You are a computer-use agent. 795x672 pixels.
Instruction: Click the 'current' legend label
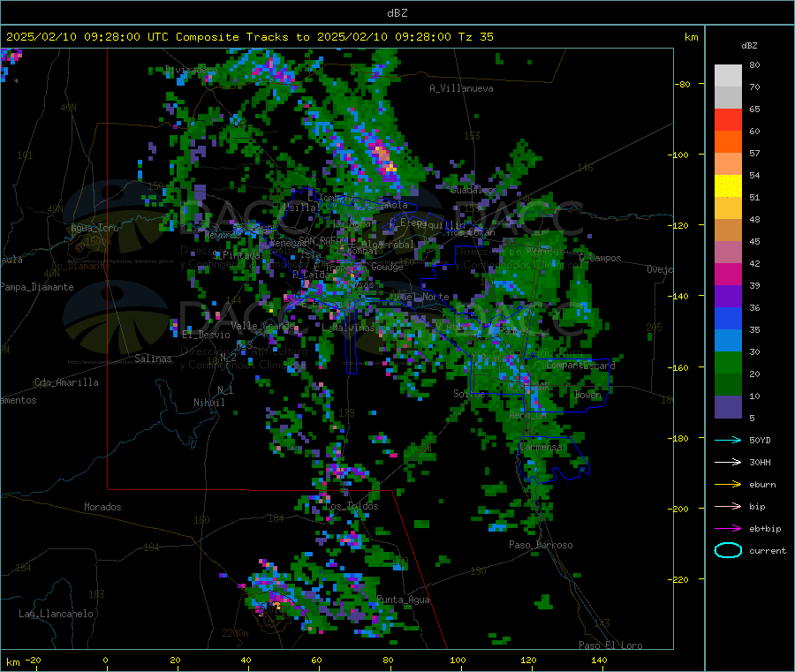click(x=768, y=550)
